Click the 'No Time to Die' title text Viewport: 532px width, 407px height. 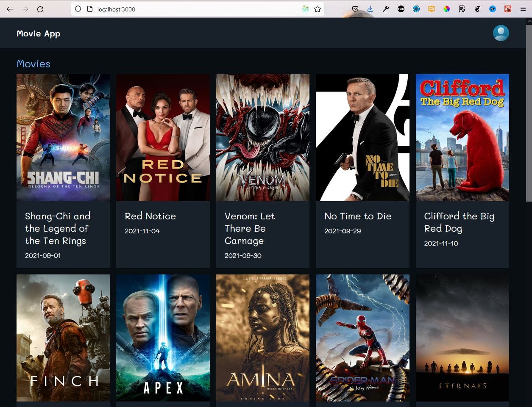coord(358,216)
